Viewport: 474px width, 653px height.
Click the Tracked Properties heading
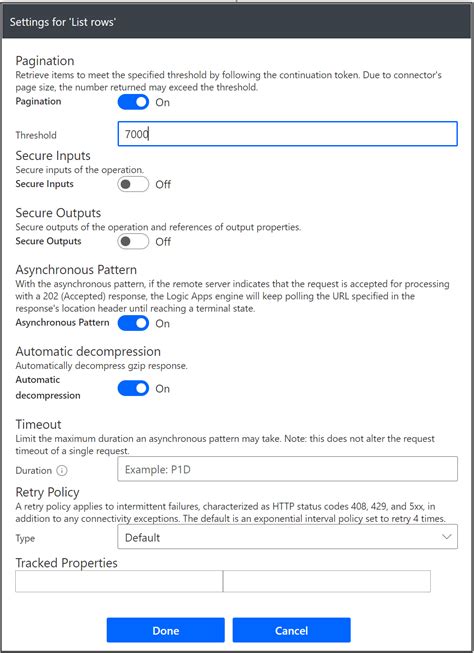click(x=67, y=563)
